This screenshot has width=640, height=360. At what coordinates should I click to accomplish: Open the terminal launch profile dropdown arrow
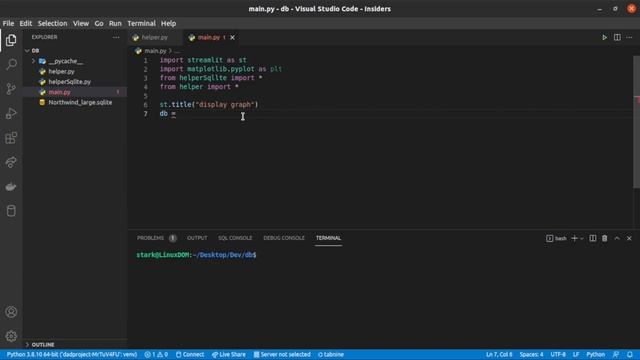click(582, 238)
